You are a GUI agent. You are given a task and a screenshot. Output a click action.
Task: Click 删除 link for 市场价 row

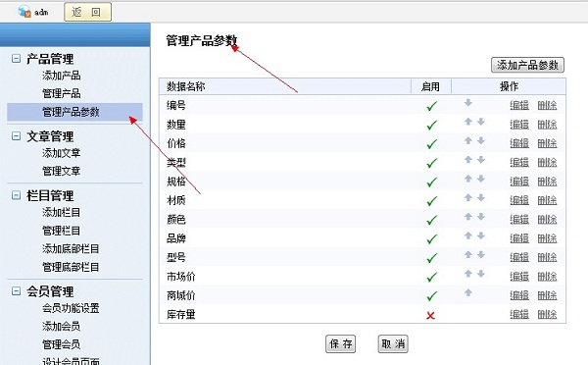[x=547, y=277]
